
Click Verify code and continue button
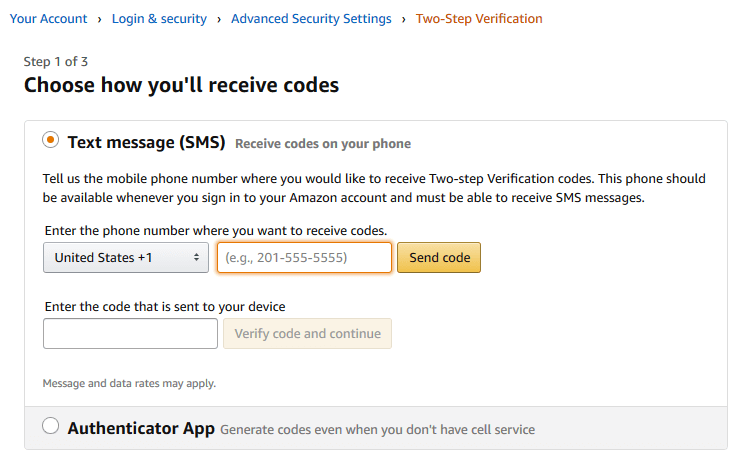[x=307, y=333]
